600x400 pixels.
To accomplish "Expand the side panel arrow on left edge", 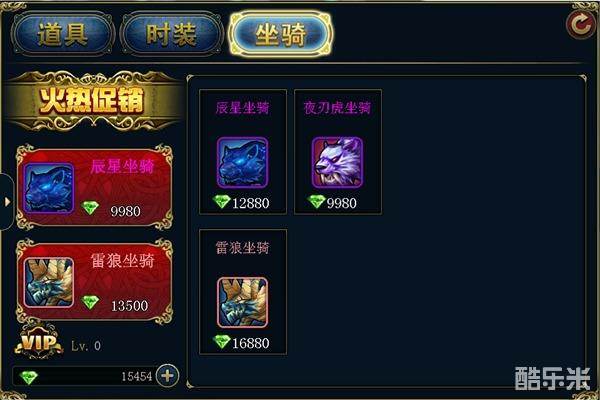I will [7, 202].
